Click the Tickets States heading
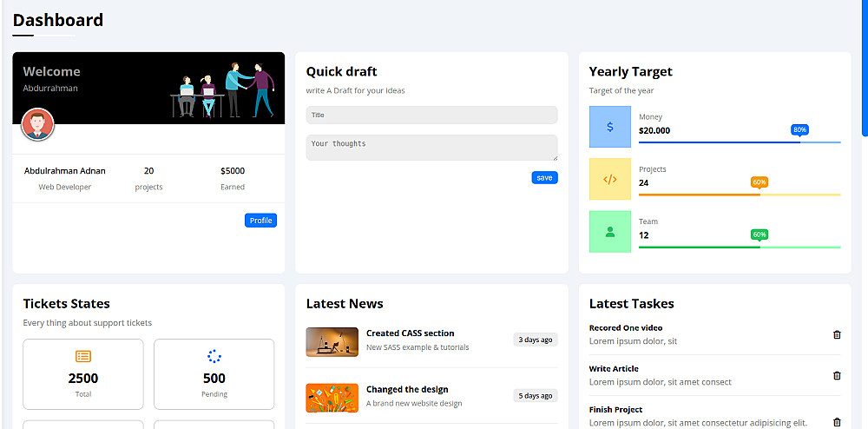This screenshot has width=868, height=429. coord(67,303)
